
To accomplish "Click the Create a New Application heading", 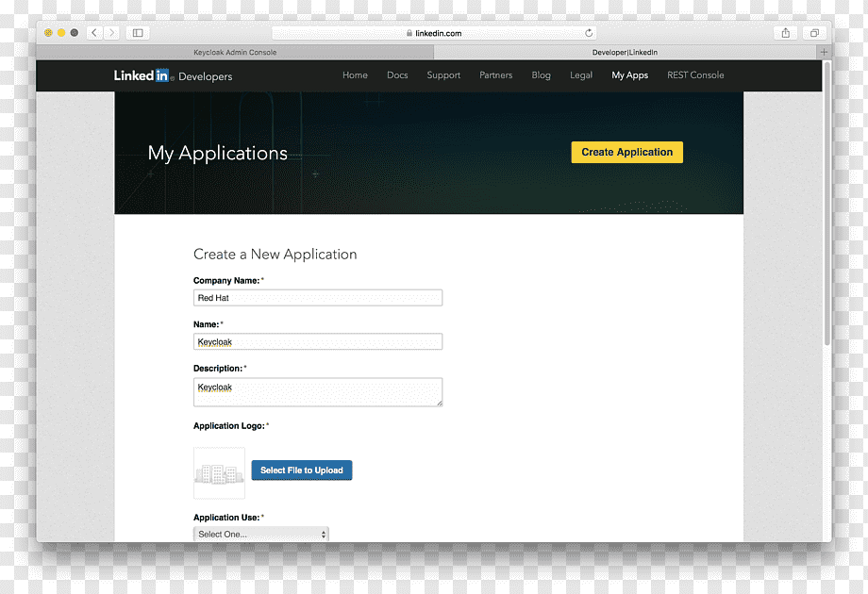I will coord(275,255).
